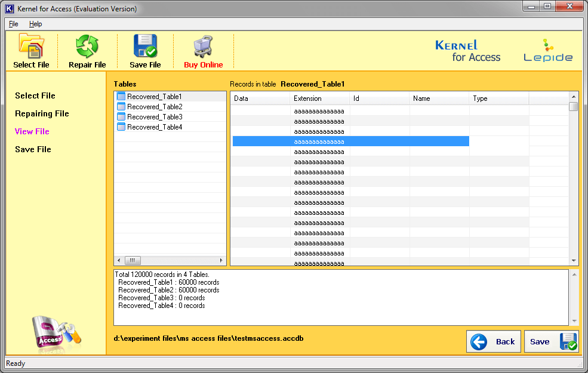The width and height of the screenshot is (588, 373).
Task: Click records grid scroll up arrow
Action: (574, 97)
